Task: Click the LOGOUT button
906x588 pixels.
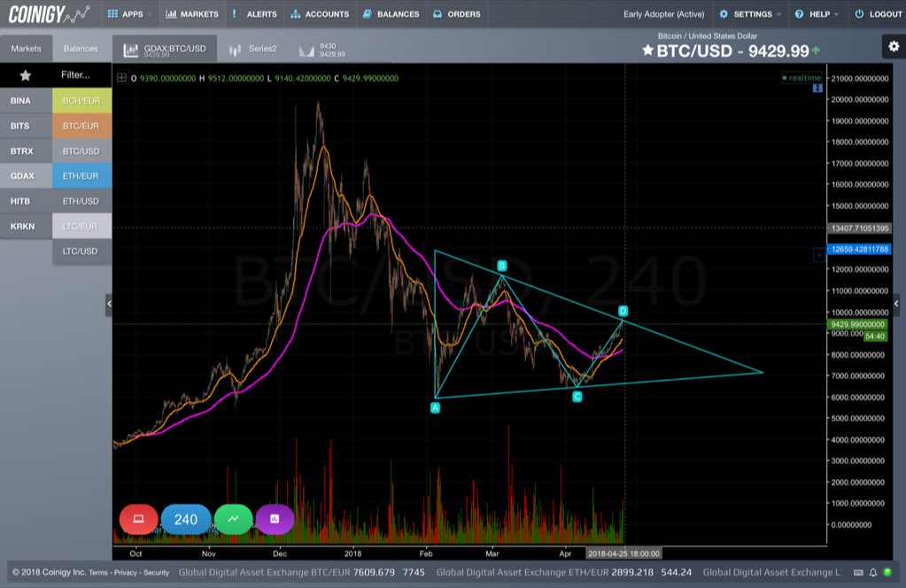Action: click(x=878, y=14)
